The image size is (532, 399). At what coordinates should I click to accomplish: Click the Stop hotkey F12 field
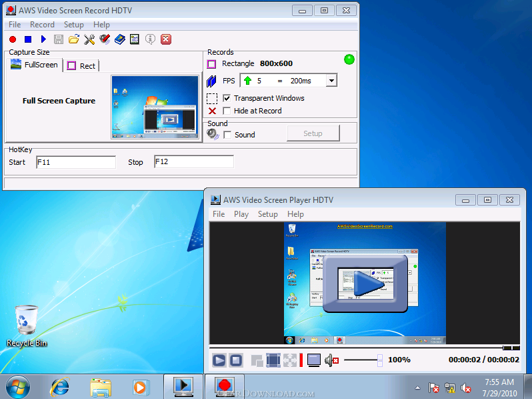(x=194, y=161)
